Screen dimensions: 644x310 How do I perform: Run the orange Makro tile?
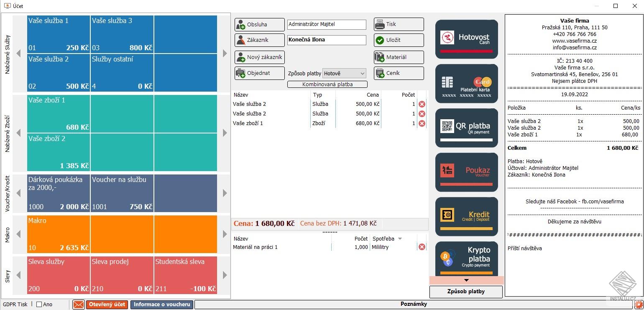(59, 234)
